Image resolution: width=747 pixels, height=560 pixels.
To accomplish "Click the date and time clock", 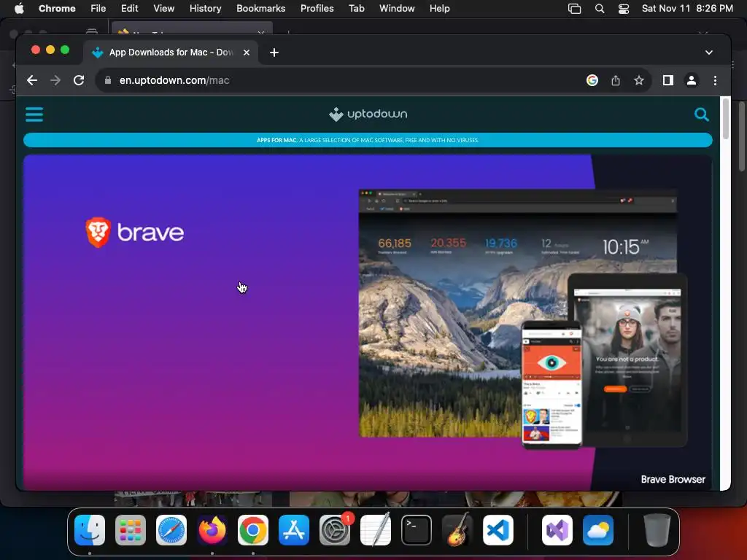I will tap(687, 9).
